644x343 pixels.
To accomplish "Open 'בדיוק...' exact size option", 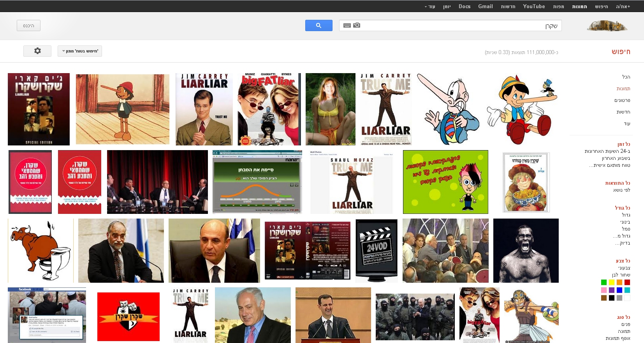I will coord(623,243).
